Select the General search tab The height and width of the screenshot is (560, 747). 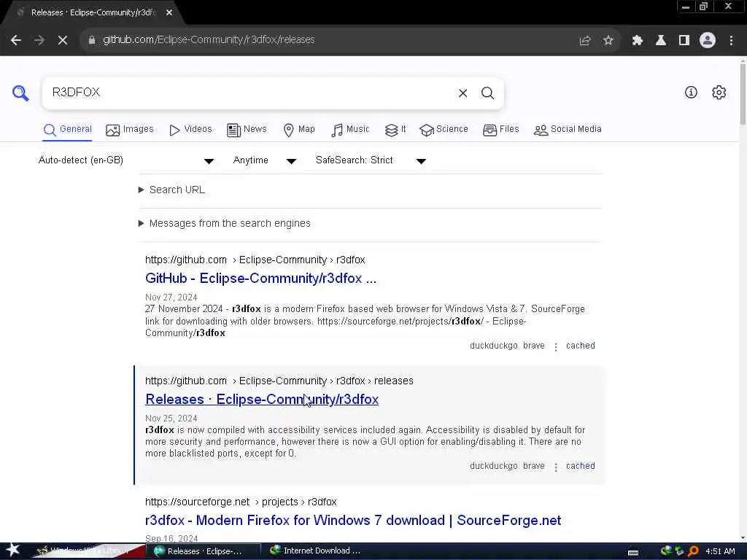68,130
